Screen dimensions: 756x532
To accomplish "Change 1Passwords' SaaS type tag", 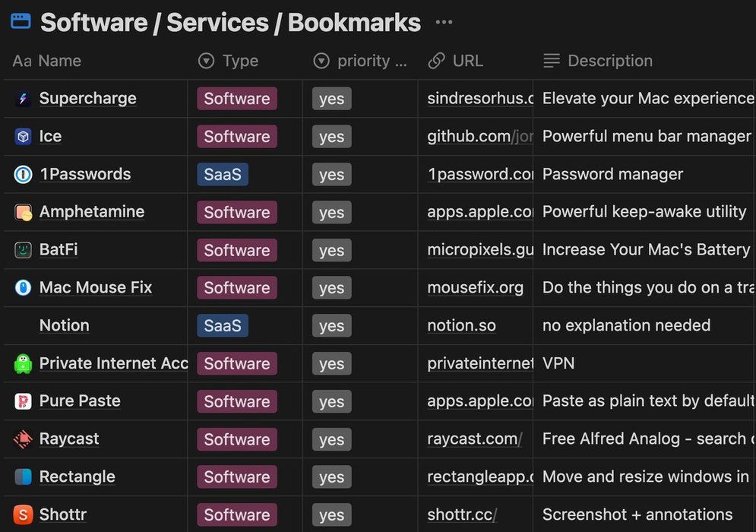I will coord(223,174).
